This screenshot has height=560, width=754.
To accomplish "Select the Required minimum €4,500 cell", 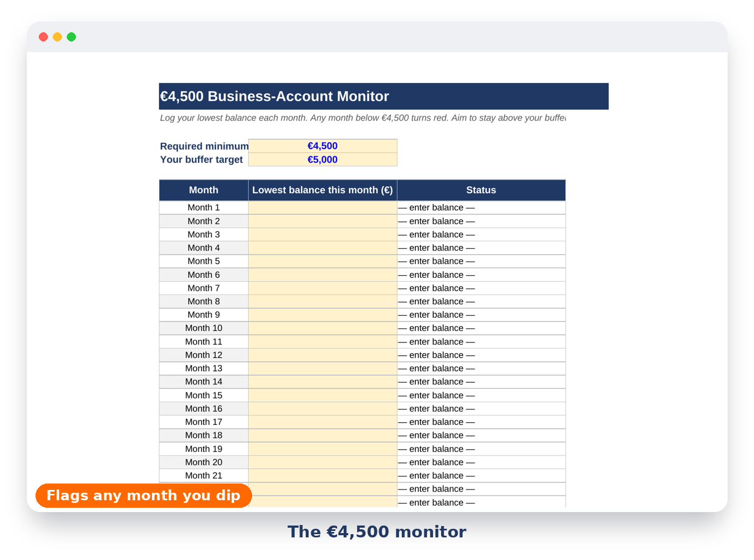I will pyautogui.click(x=323, y=146).
